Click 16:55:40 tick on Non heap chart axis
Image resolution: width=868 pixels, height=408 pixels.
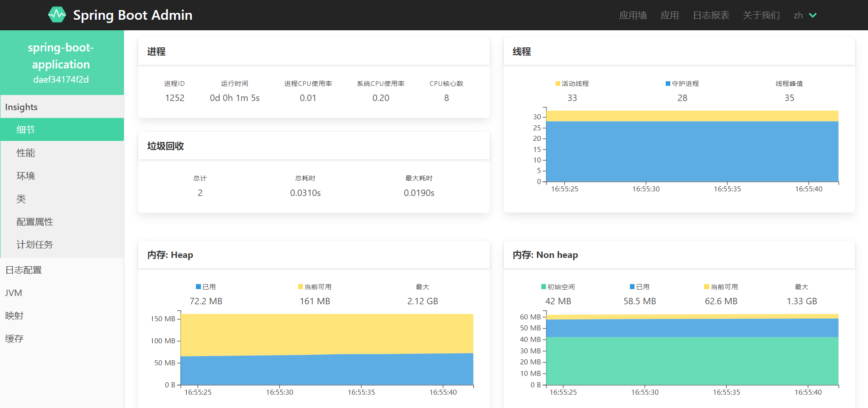pos(808,392)
